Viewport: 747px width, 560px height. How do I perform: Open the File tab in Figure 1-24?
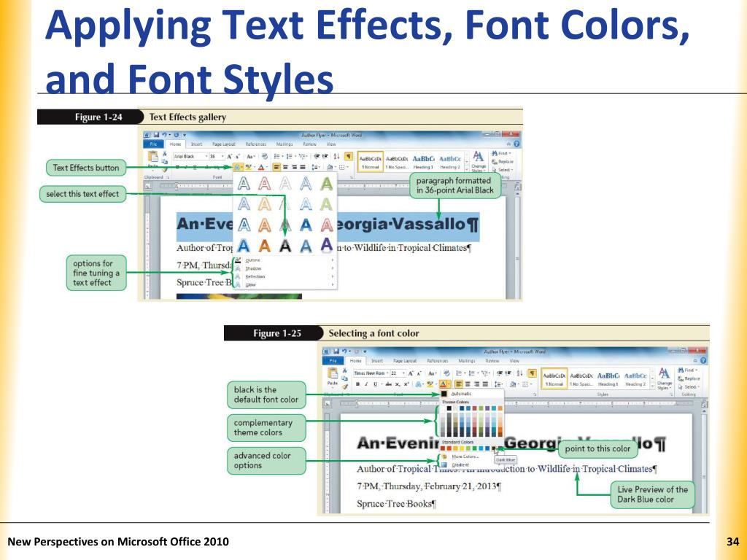click(153, 144)
